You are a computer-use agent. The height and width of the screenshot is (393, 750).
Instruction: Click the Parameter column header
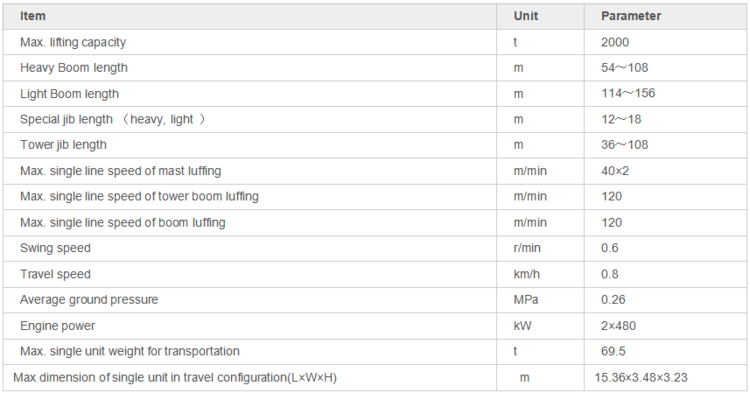[631, 16]
